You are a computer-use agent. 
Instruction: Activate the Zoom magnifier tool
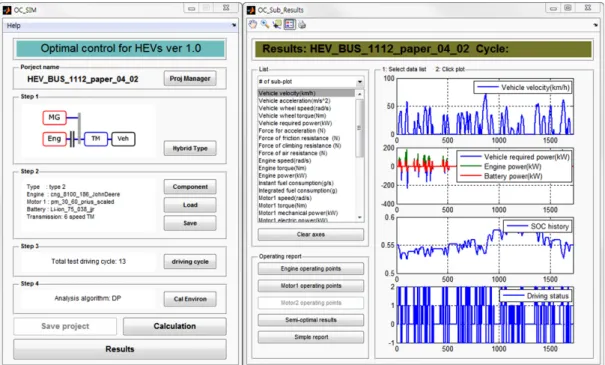[x=265, y=25]
